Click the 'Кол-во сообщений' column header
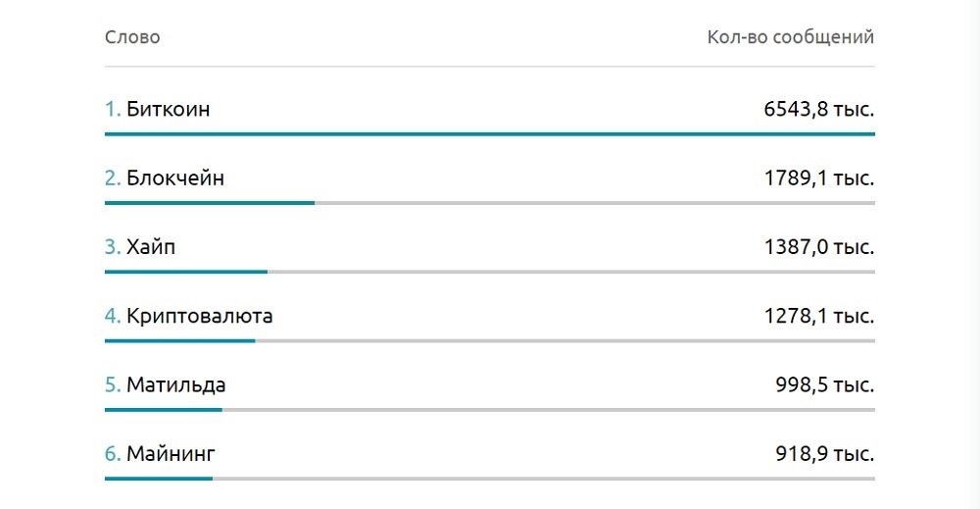The image size is (980, 509). coord(791,37)
